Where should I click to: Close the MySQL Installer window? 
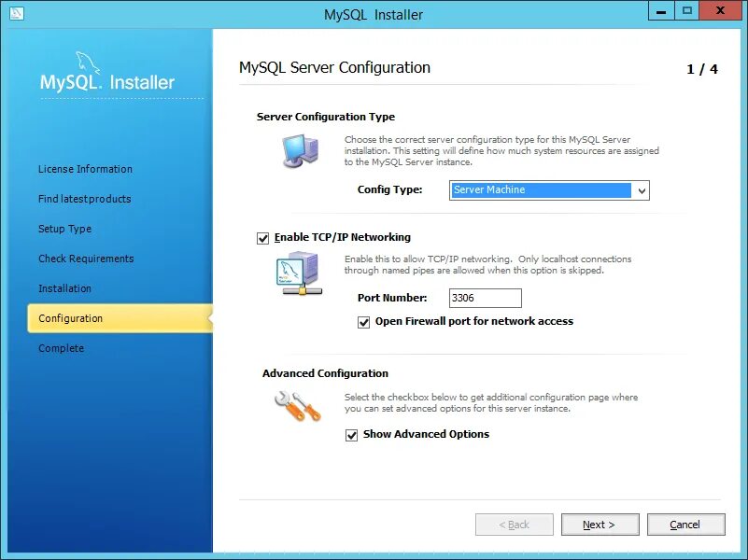720,11
